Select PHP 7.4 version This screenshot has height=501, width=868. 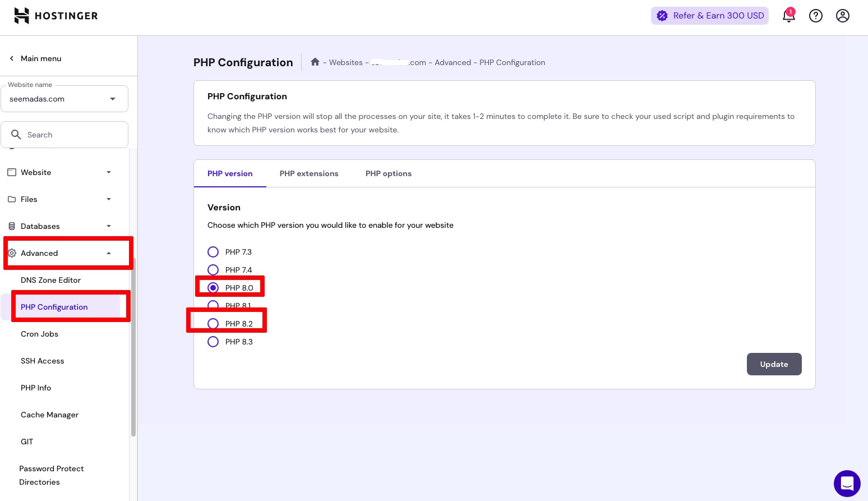pos(213,270)
